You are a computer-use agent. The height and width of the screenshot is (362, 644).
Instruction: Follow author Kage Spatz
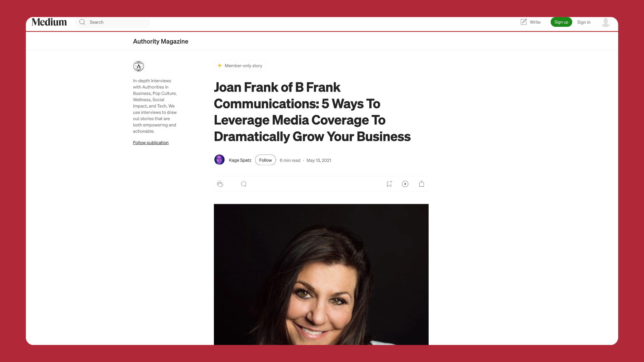coord(265,160)
